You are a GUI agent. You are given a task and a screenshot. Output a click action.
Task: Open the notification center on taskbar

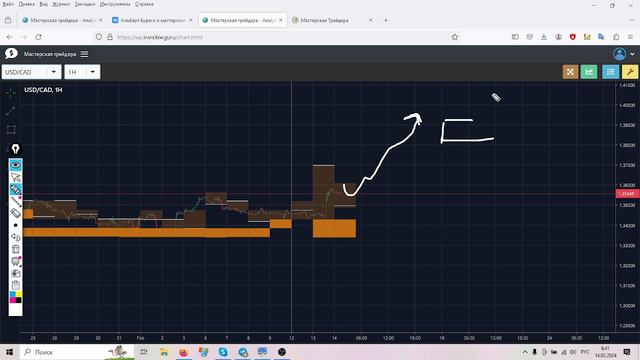pyautogui.click(x=627, y=352)
